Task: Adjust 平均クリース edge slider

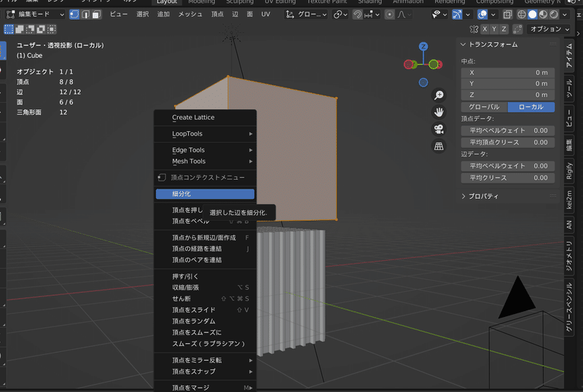Action: pos(508,178)
